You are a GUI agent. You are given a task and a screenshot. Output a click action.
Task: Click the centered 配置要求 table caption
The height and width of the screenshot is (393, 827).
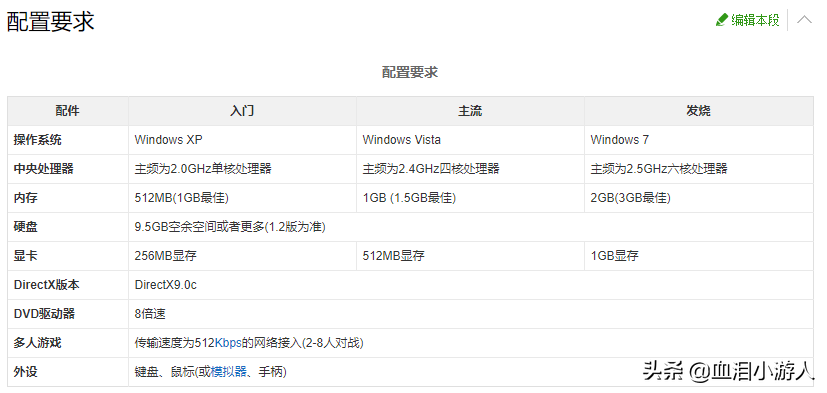point(410,72)
